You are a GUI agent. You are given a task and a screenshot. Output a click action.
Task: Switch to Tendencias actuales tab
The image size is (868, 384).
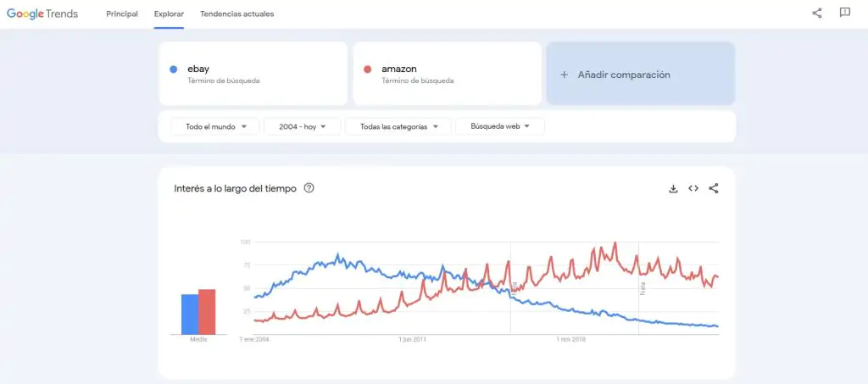pyautogui.click(x=237, y=14)
